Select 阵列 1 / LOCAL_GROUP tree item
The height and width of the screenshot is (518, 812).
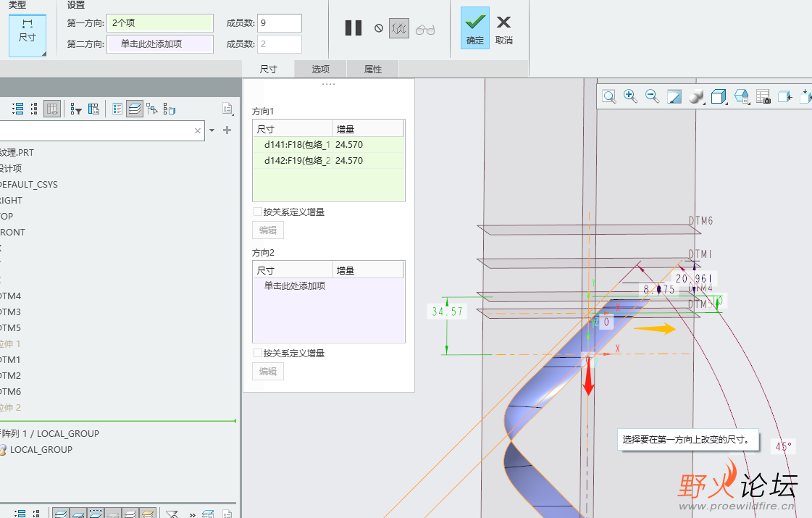click(x=50, y=433)
